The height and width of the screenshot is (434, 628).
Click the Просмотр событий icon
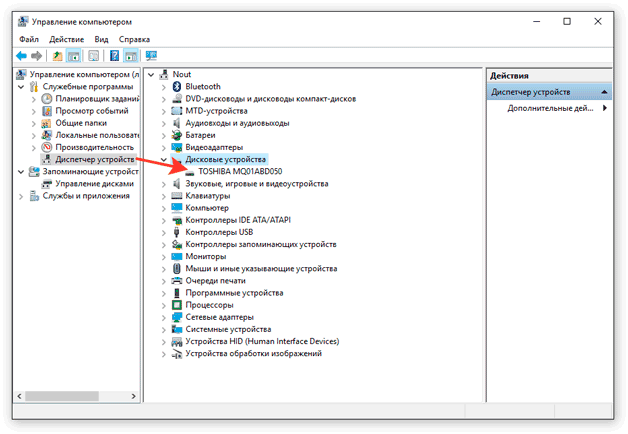click(47, 111)
